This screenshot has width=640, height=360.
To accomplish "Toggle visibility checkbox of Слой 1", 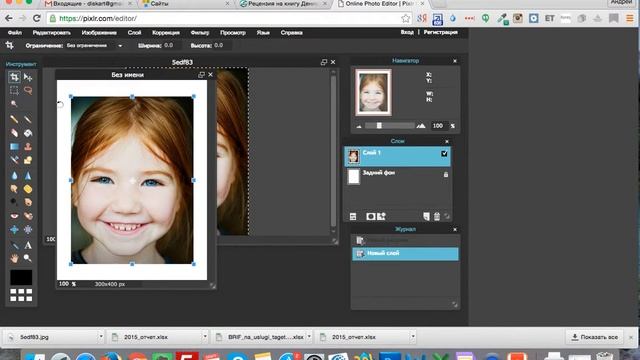I will tap(444, 153).
